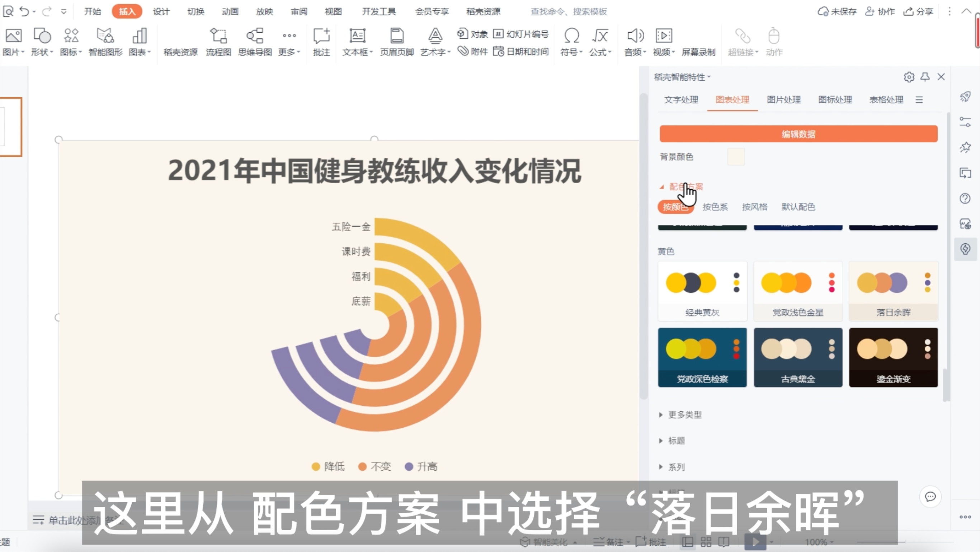The height and width of the screenshot is (552, 980).
Task: Expand the 更多类型 section
Action: [661, 414]
